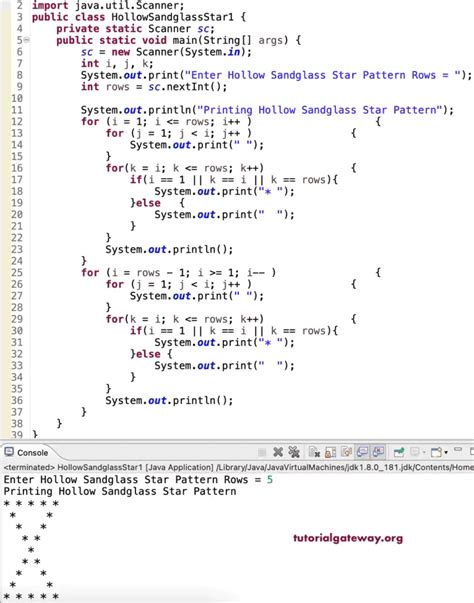Click 'int i, j, k;' declaration on line 7
Viewport: 474px width, 603px height.
tap(117, 64)
